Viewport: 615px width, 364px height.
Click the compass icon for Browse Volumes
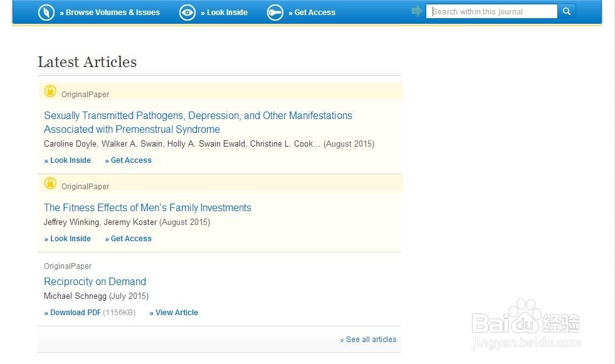tap(46, 12)
